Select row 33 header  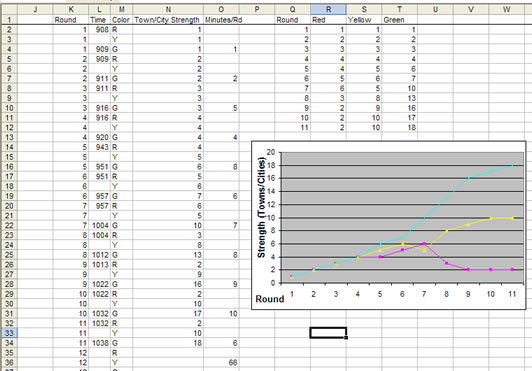[9, 333]
